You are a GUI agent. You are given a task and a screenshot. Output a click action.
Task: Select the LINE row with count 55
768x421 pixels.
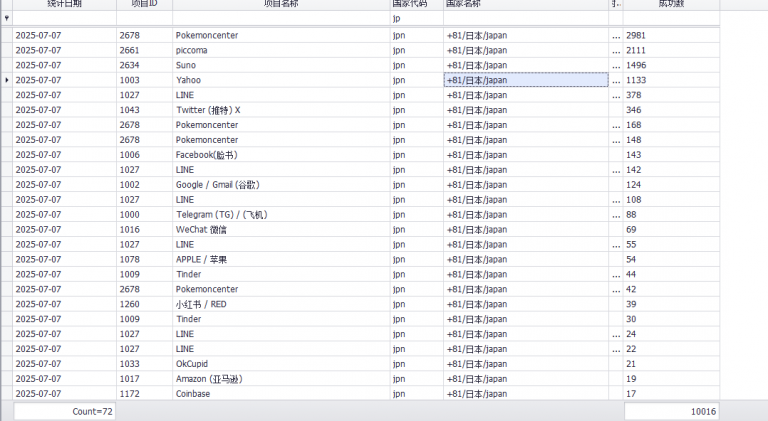point(360,244)
